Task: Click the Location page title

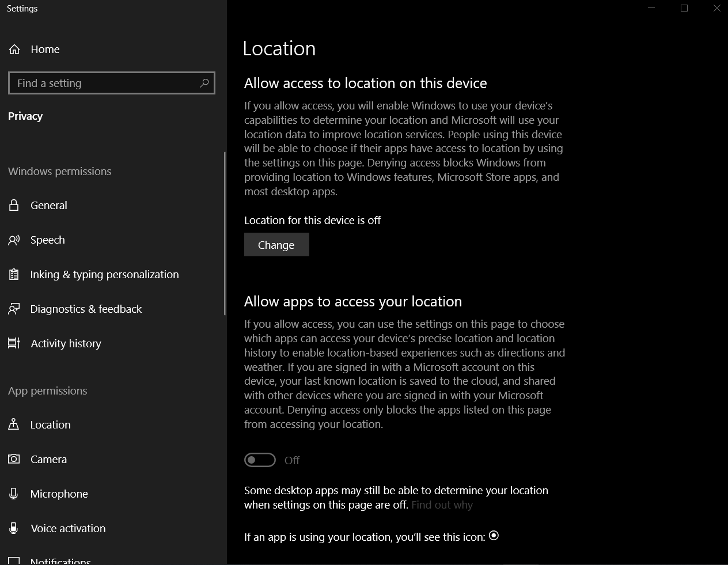Action: [279, 48]
